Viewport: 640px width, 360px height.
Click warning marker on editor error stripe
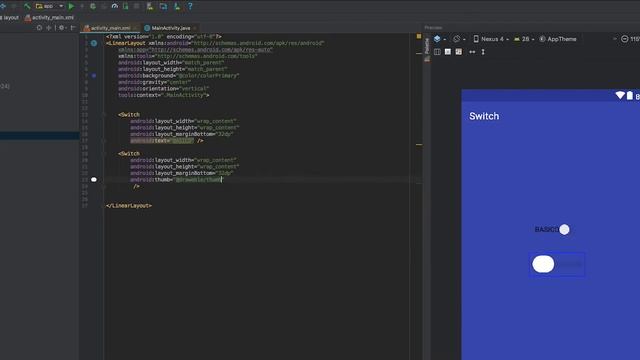[x=419, y=144]
